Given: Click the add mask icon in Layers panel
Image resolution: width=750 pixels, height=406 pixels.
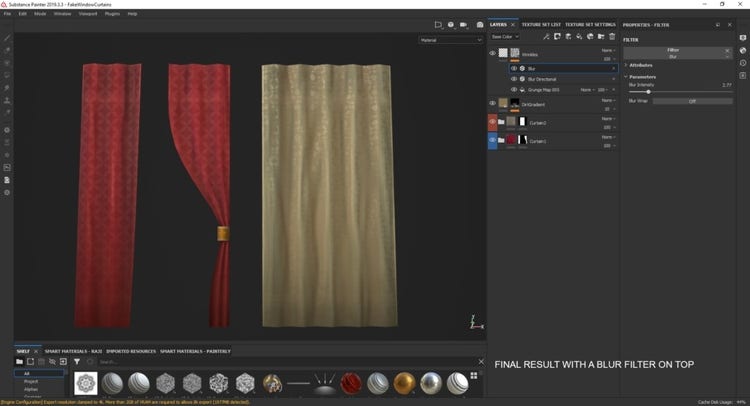Looking at the screenshot, I should coord(557,36).
